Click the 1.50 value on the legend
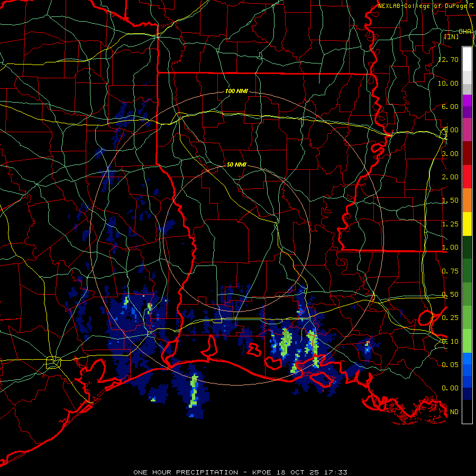The image size is (476, 476). [x=450, y=200]
